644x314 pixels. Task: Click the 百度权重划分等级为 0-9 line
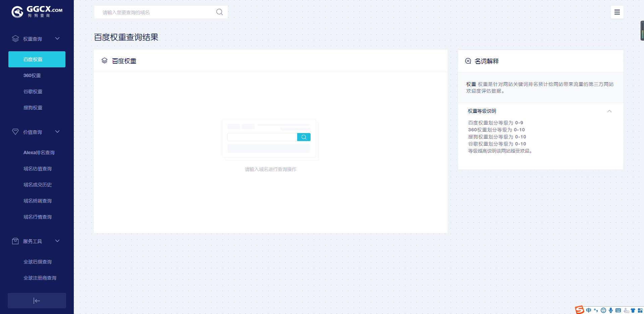click(x=495, y=123)
